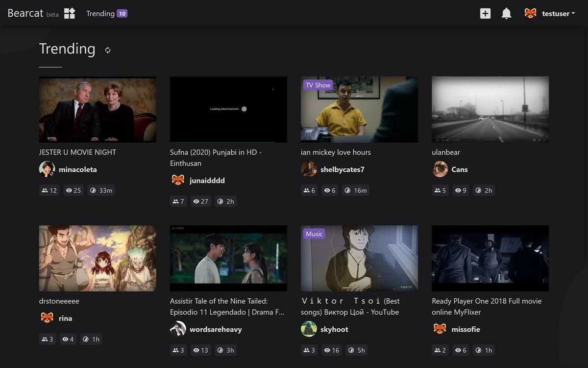The height and width of the screenshot is (368, 588).
Task: Click the 5 members count under Cans
Action: [x=440, y=190]
